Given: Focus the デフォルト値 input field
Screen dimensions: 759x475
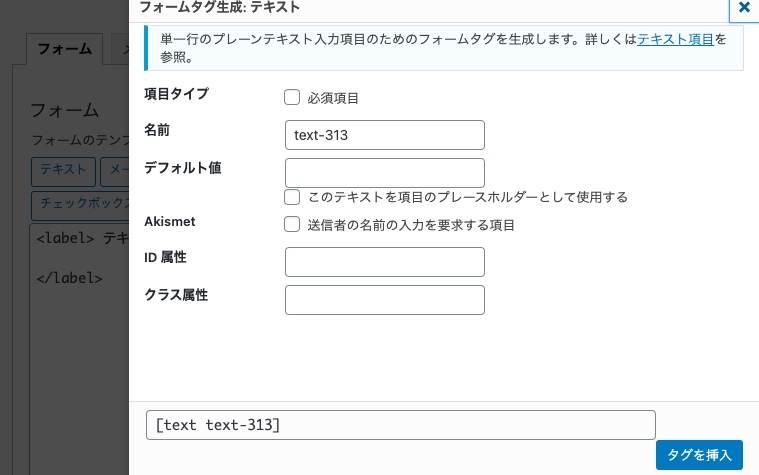Looking at the screenshot, I should point(384,172).
